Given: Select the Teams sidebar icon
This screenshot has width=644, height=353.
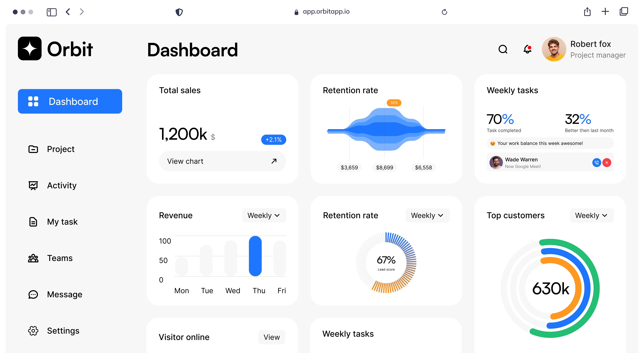Looking at the screenshot, I should (x=33, y=258).
